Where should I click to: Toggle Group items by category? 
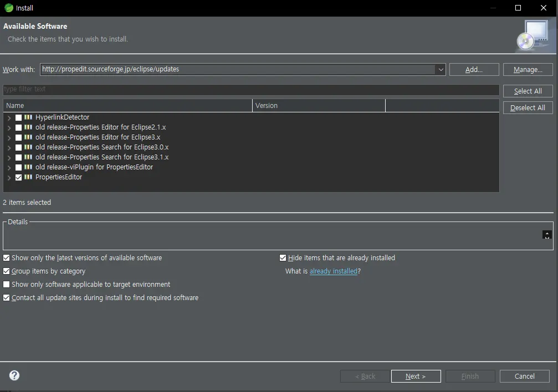(7, 271)
